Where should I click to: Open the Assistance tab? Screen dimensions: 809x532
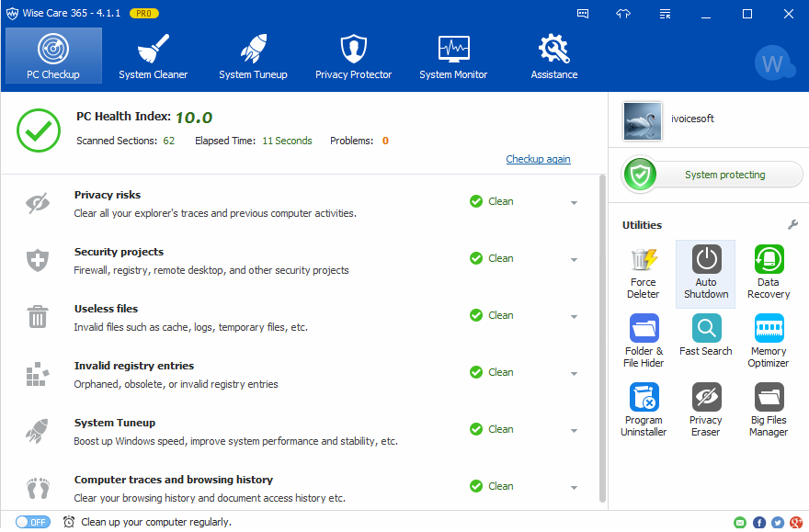tap(554, 56)
